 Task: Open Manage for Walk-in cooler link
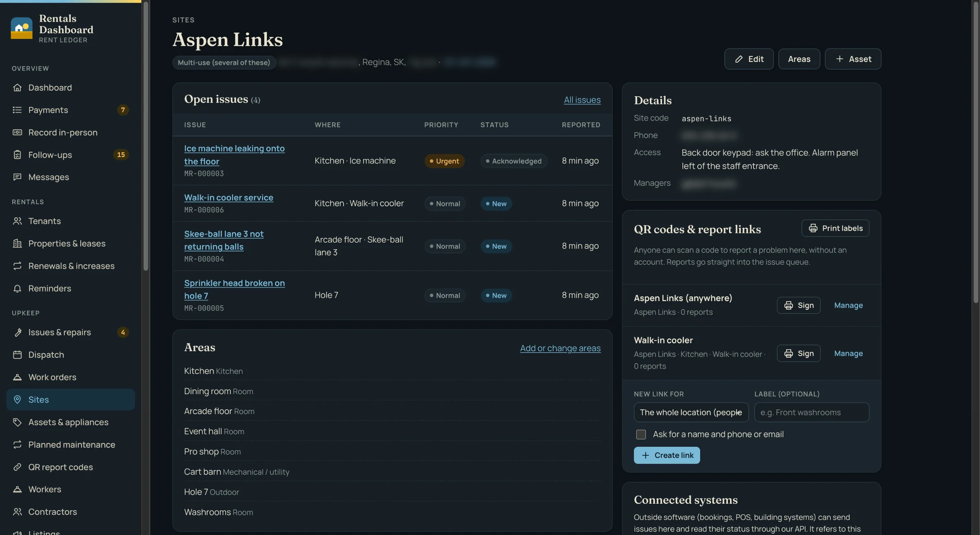coord(848,353)
